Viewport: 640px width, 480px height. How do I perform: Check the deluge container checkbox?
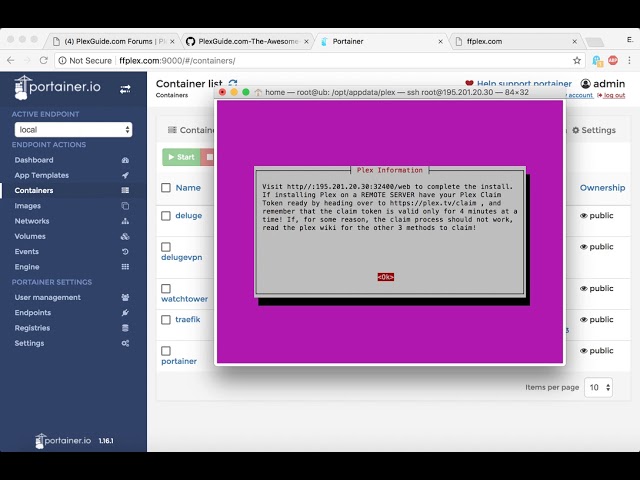(166, 216)
